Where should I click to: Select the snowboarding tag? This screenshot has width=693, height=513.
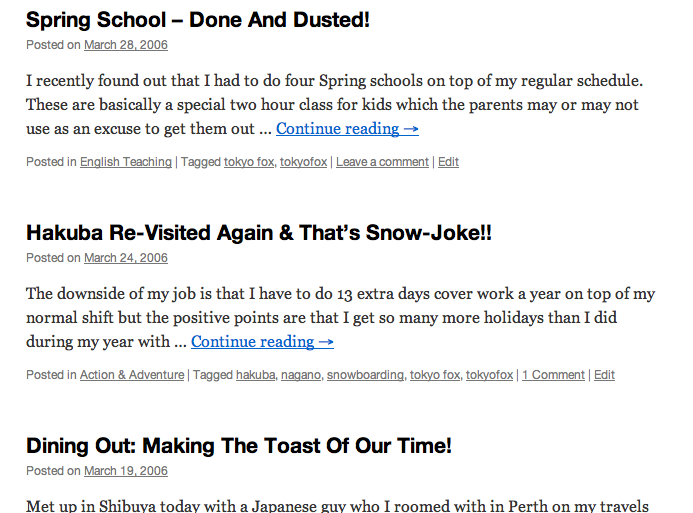tap(365, 375)
